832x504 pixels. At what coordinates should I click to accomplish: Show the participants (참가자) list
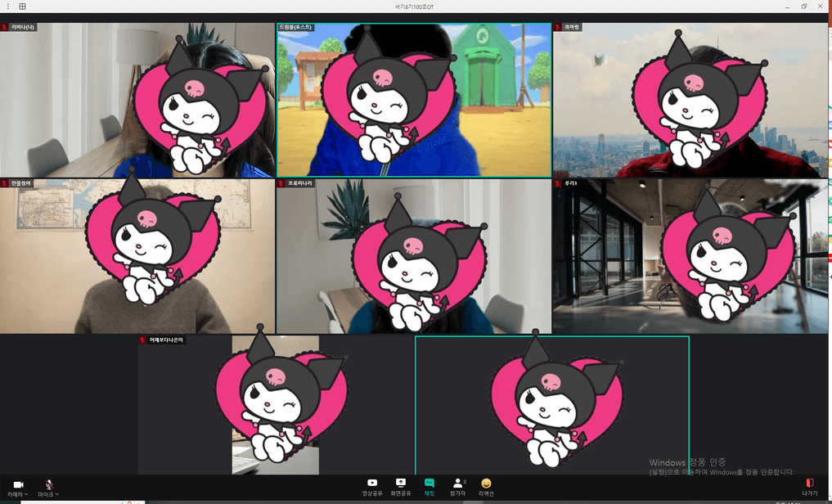(458, 487)
